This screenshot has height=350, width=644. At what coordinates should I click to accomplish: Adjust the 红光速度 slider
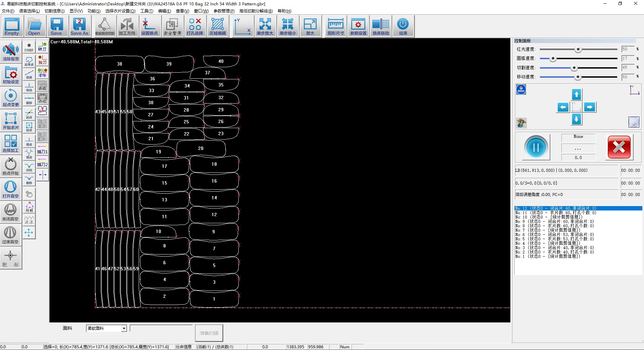coord(578,49)
